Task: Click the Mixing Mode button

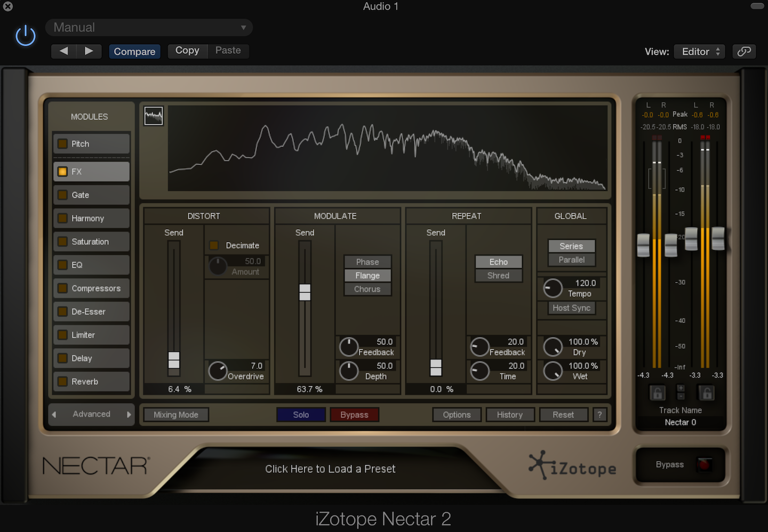Action: (176, 415)
